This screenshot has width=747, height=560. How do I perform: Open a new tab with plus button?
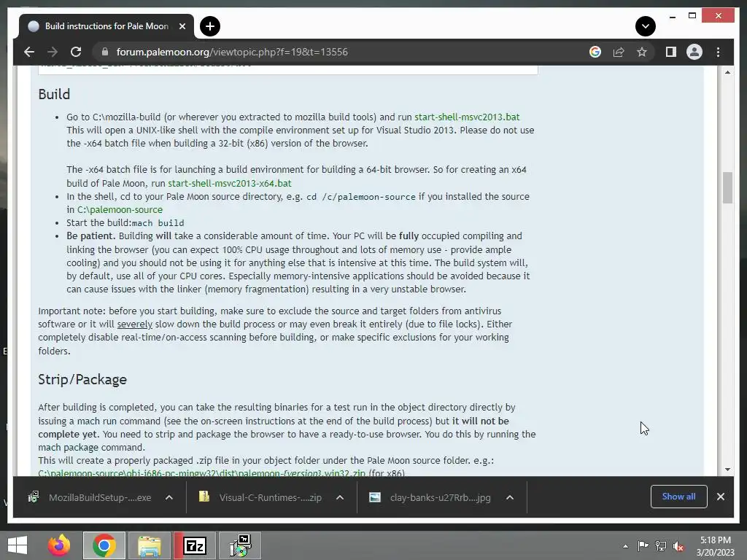209,26
